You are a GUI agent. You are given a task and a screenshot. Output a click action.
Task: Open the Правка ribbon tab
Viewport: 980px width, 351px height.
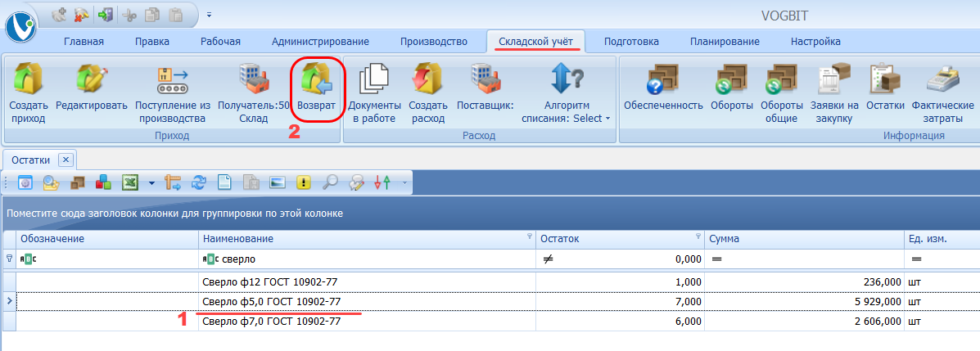click(x=152, y=42)
